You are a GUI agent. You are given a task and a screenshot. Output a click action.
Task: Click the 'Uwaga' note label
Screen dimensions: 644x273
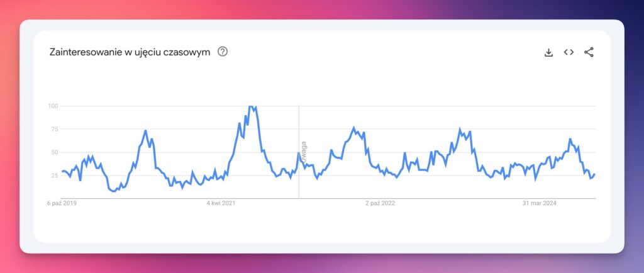click(x=303, y=152)
